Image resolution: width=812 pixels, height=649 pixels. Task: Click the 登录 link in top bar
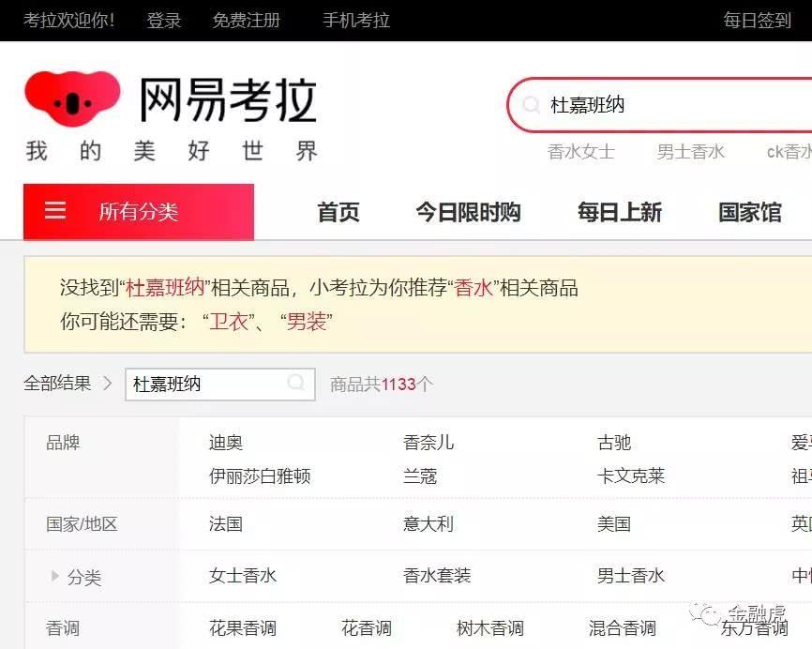pyautogui.click(x=164, y=20)
